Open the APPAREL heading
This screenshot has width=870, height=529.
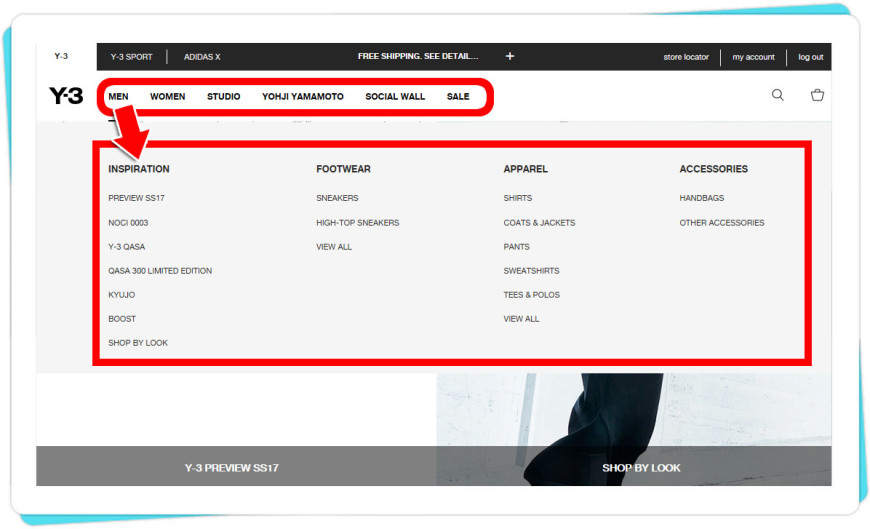pyautogui.click(x=525, y=169)
